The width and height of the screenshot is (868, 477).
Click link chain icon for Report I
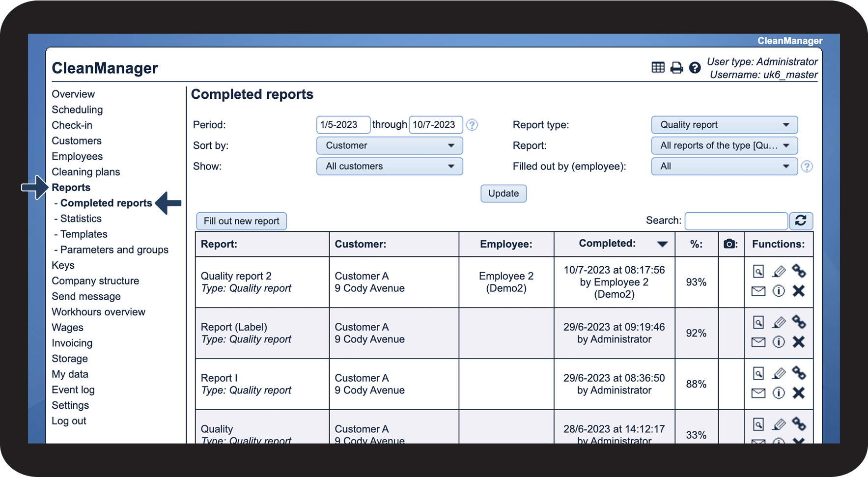[x=799, y=373]
